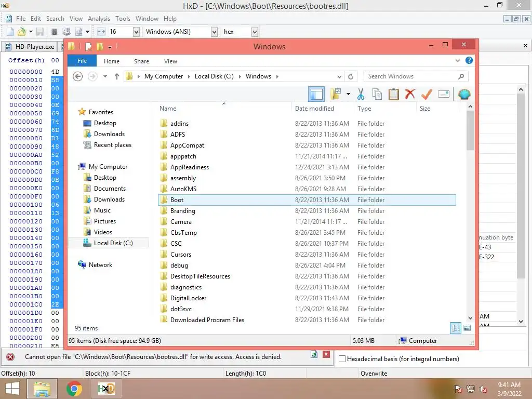Select the HD-Player.exe tab in HxD
Image resolution: width=532 pixels, height=399 pixels.
31,46
